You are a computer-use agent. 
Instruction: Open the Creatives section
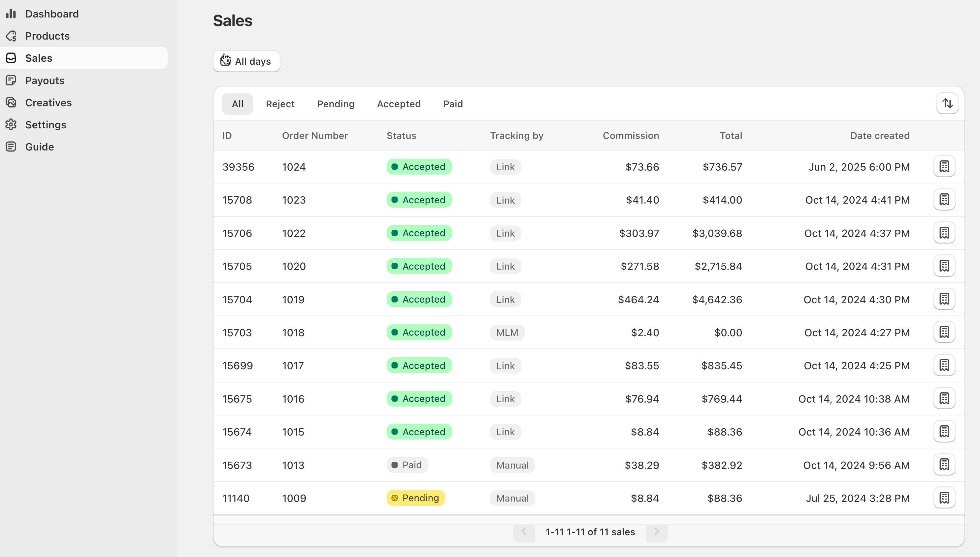pyautogui.click(x=48, y=103)
